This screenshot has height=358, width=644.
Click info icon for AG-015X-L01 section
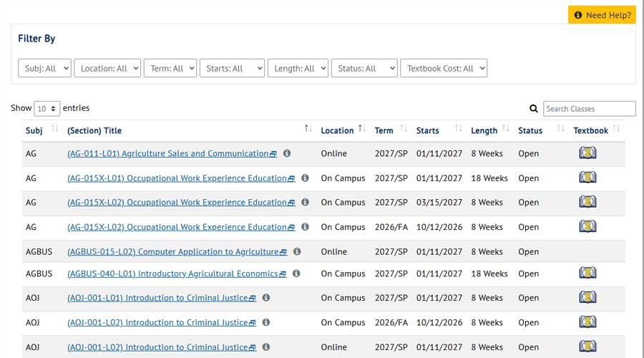click(305, 178)
